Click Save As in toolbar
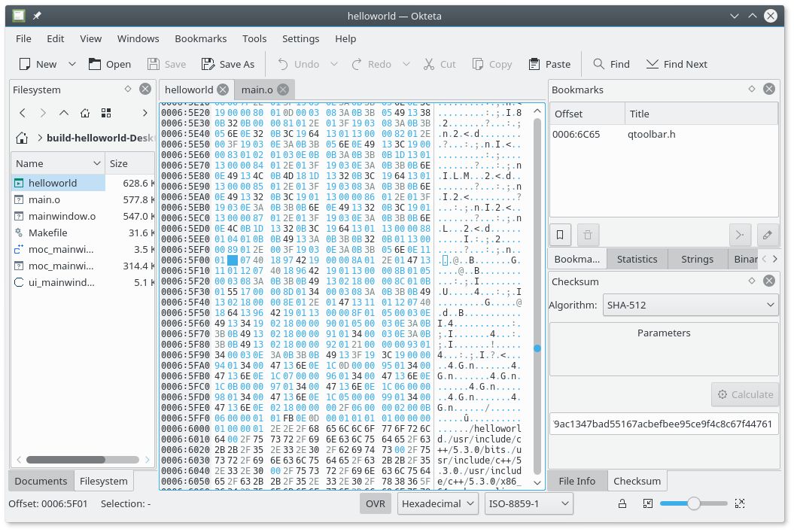The image size is (794, 532). tap(227, 64)
